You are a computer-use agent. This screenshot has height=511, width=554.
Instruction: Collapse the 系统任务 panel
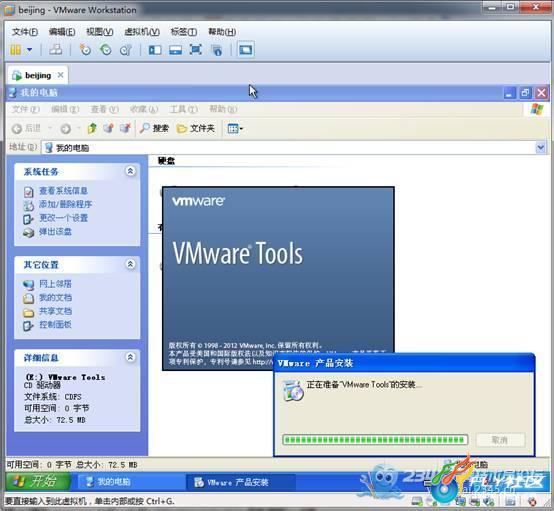point(130,171)
